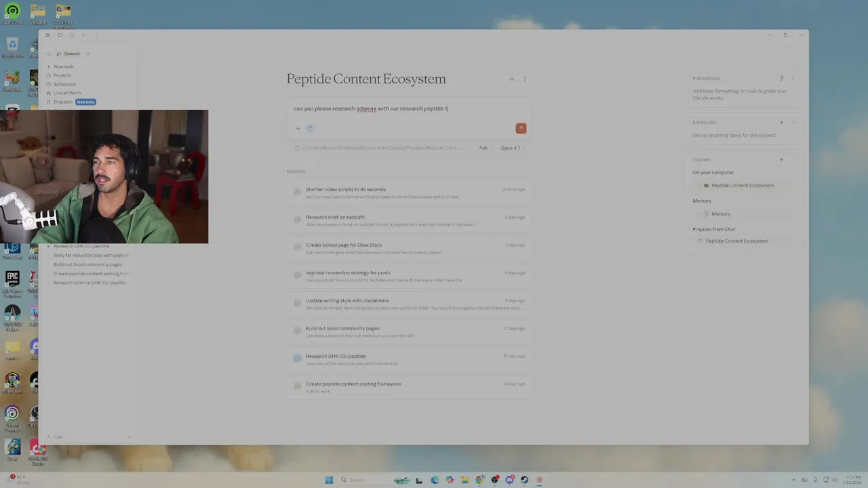
Task: Sidebar: open 'Build out Skool community pages'
Action: [88, 264]
